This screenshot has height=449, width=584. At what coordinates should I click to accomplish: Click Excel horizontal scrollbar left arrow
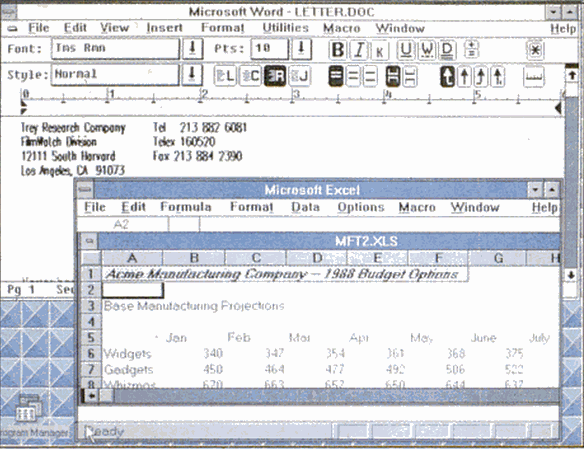91,395
